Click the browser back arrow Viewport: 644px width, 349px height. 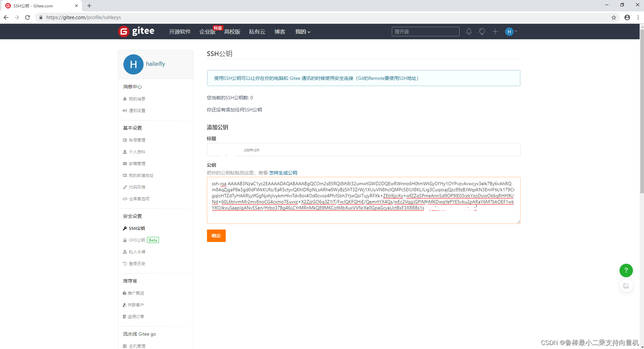click(6, 17)
